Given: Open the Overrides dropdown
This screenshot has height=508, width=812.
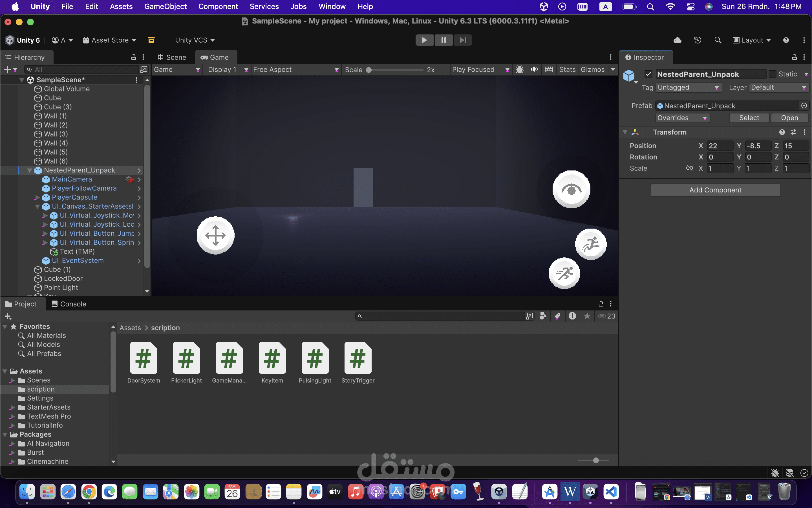Looking at the screenshot, I should (x=683, y=118).
